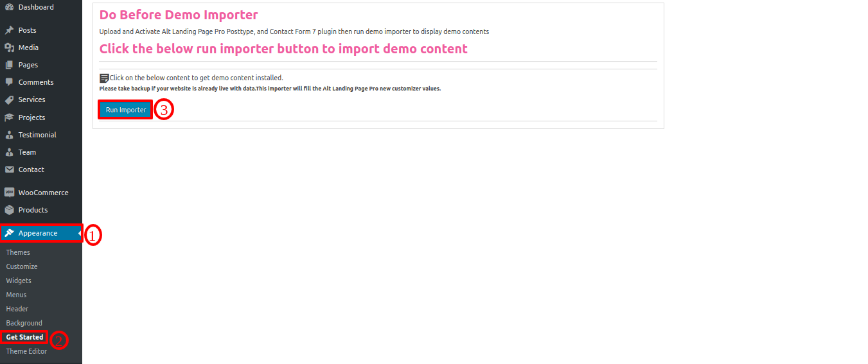Image resolution: width=868 pixels, height=364 pixels.
Task: Open the Theme Editor submenu link
Action: 26,351
